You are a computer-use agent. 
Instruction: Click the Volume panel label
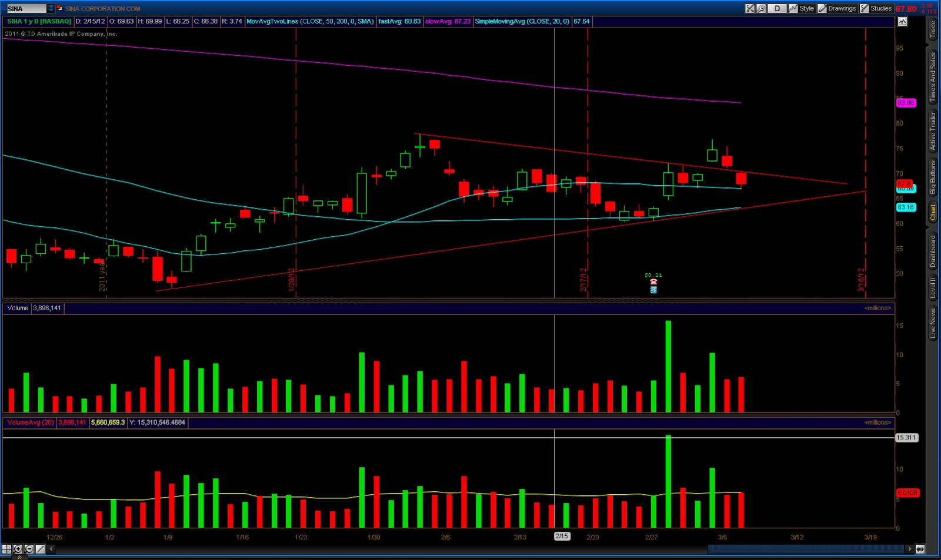18,308
